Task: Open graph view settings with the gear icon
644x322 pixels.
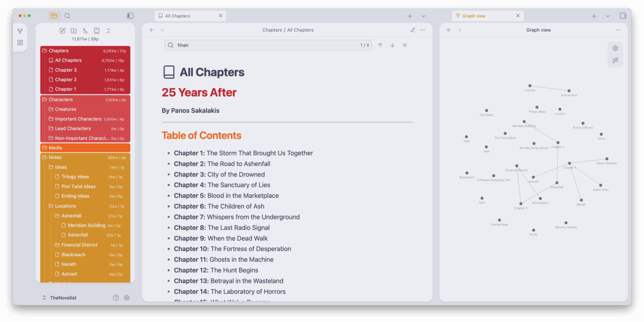Action: click(x=615, y=48)
